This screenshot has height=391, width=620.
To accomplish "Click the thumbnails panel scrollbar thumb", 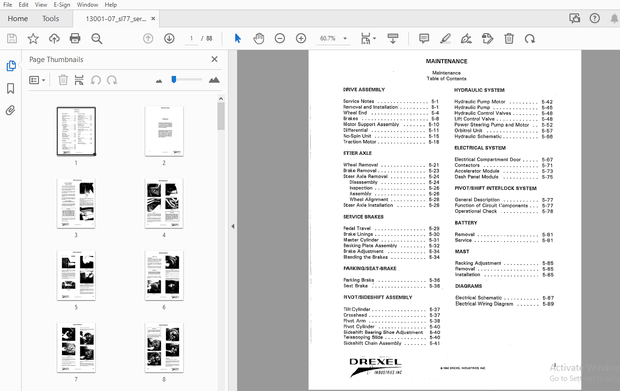I will coord(221,116).
